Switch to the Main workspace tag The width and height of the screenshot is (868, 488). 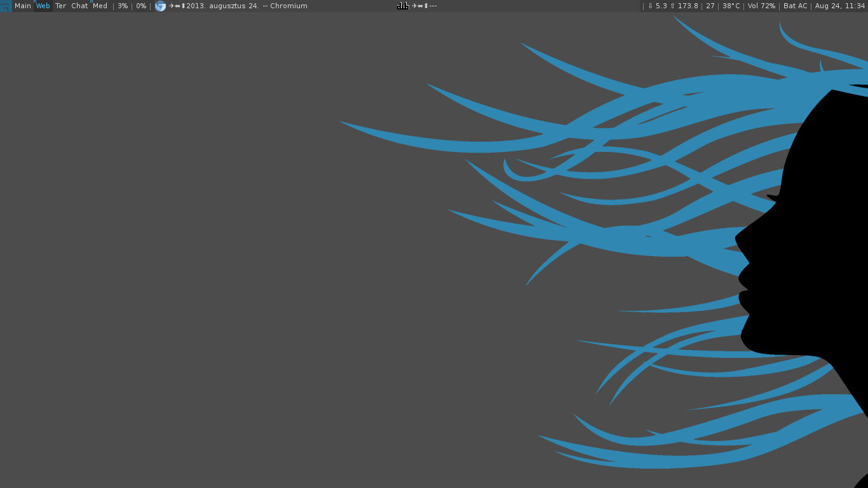click(23, 6)
